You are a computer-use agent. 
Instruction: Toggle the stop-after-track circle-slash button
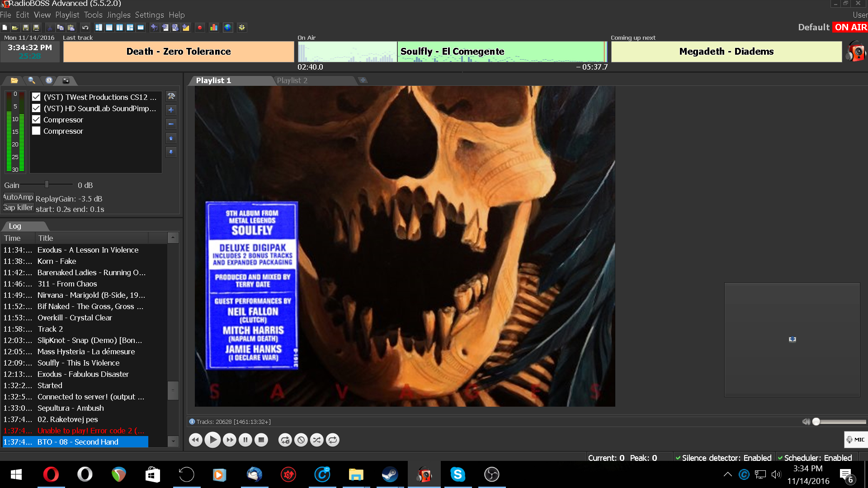pyautogui.click(x=301, y=440)
